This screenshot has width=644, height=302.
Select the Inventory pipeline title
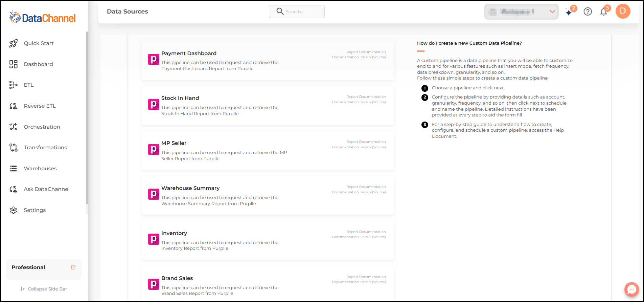174,233
